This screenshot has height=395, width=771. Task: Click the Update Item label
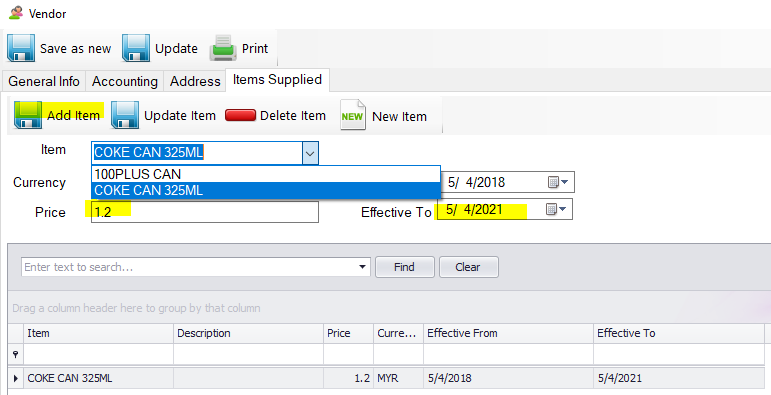point(180,116)
